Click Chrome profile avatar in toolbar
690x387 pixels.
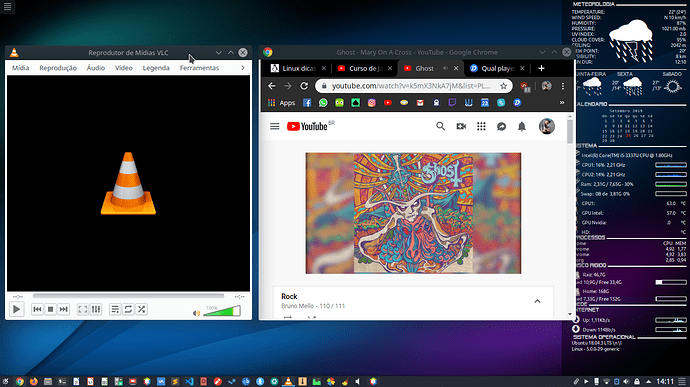[x=547, y=86]
